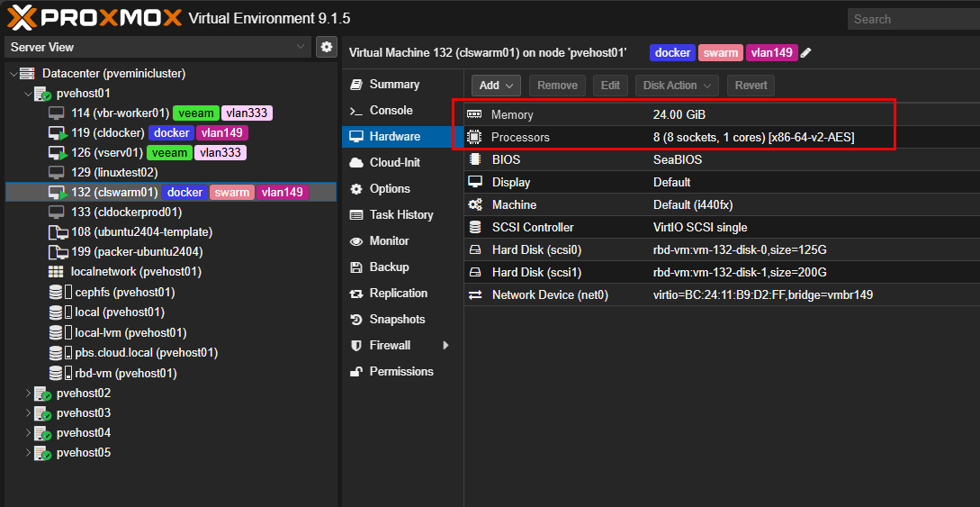Click the Hard Disk scsi0 drive icon
The image size is (980, 507).
(x=475, y=250)
